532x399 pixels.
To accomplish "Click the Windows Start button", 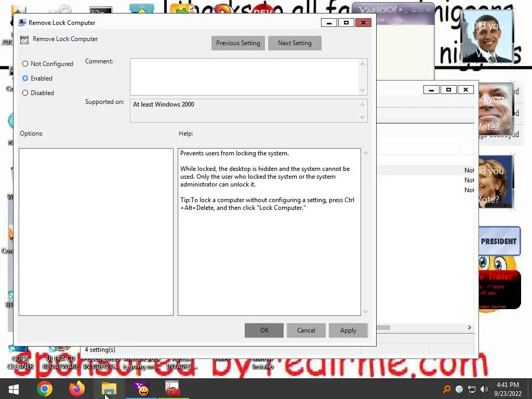I will click(x=14, y=389).
